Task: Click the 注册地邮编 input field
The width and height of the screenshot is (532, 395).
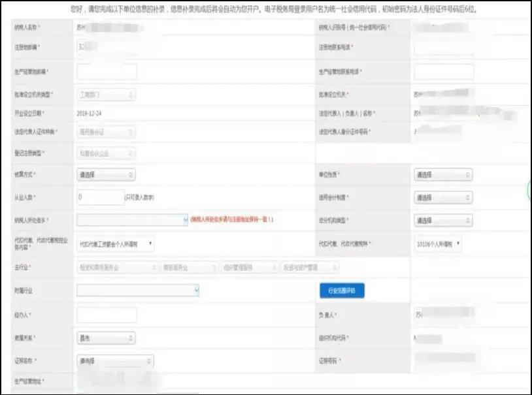Action: [107, 47]
